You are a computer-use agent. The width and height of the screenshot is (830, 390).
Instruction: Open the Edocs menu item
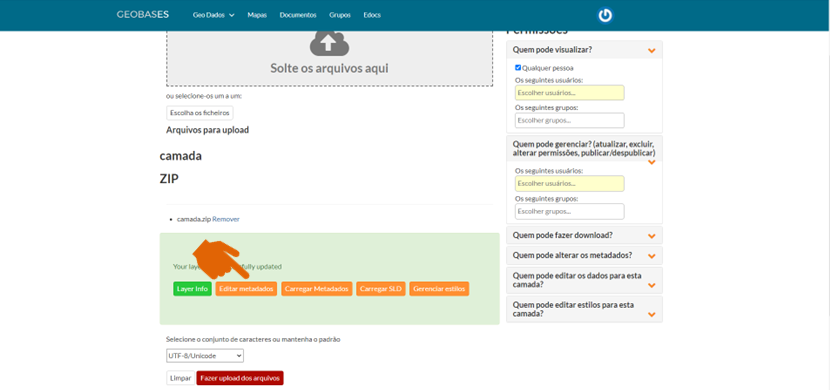click(372, 15)
